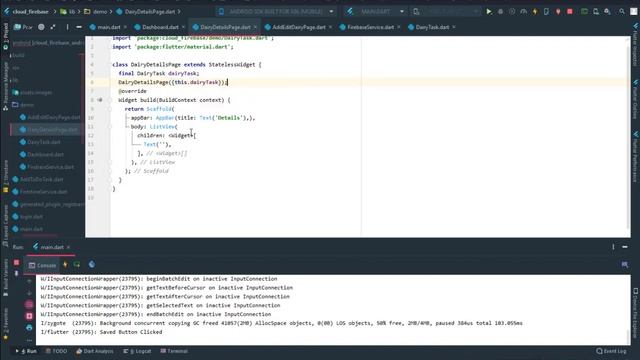
Task: Click up arrow in Run console sidebar
Action: pyautogui.click(x=29, y=281)
